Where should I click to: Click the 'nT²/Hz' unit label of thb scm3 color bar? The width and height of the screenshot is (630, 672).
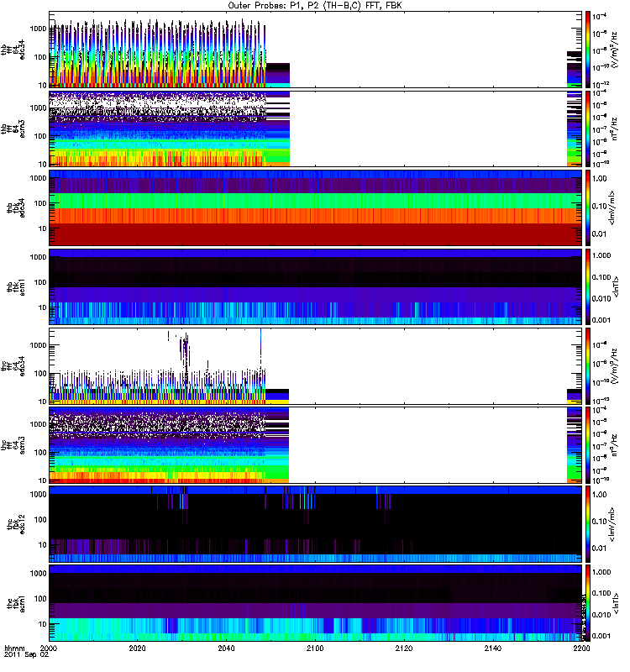(614, 129)
